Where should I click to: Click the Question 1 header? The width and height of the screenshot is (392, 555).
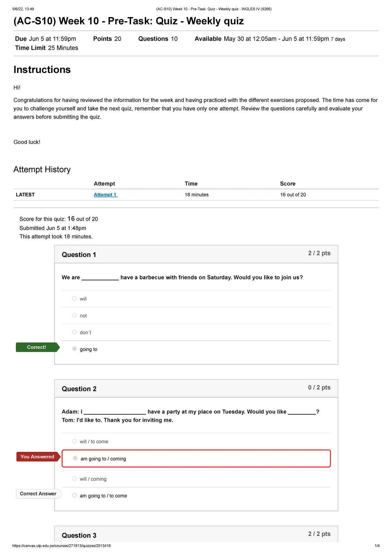[79, 255]
